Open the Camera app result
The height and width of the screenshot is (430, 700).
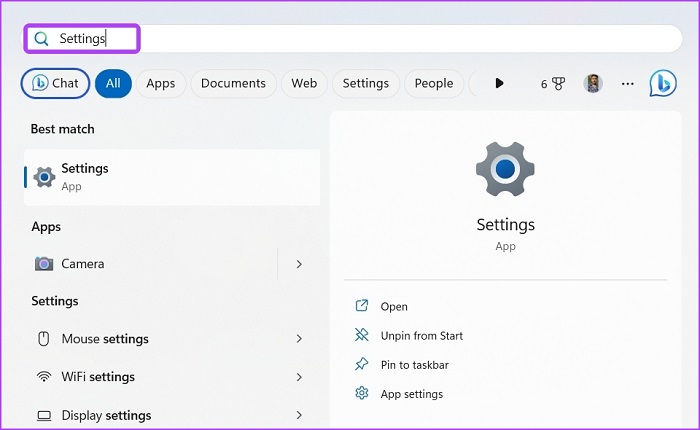tap(152, 264)
